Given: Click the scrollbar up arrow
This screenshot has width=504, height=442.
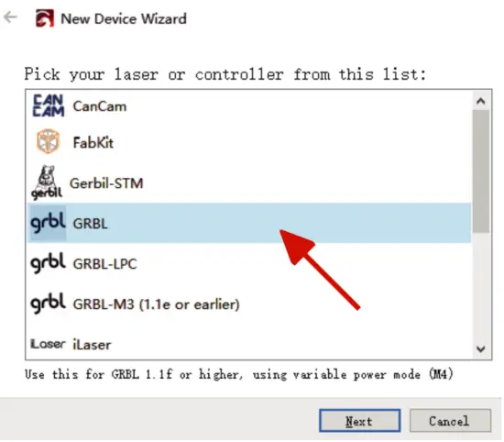Looking at the screenshot, I should click(x=481, y=102).
